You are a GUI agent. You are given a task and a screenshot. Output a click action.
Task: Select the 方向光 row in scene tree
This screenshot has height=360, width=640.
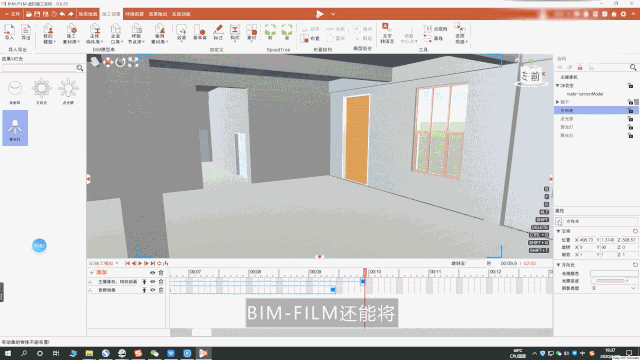click(x=596, y=111)
